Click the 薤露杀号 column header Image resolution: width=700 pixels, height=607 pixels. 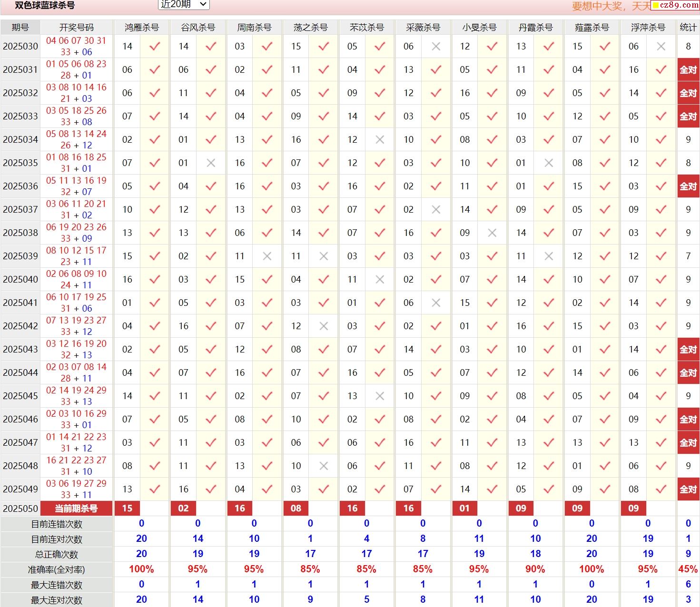[x=592, y=28]
